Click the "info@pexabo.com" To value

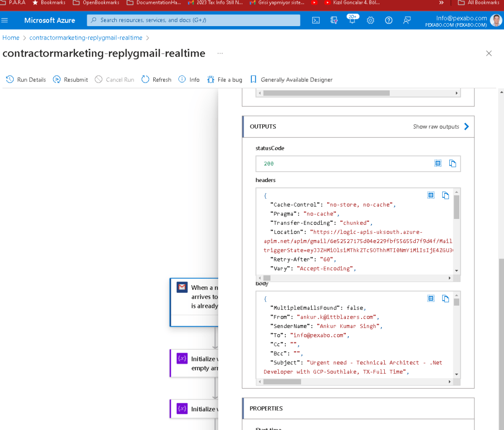pyautogui.click(x=318, y=335)
